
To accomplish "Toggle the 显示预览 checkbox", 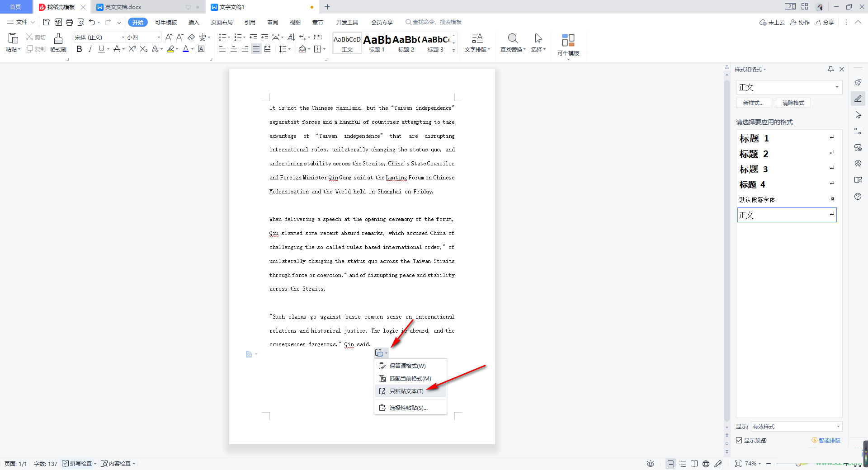I will coord(739,440).
